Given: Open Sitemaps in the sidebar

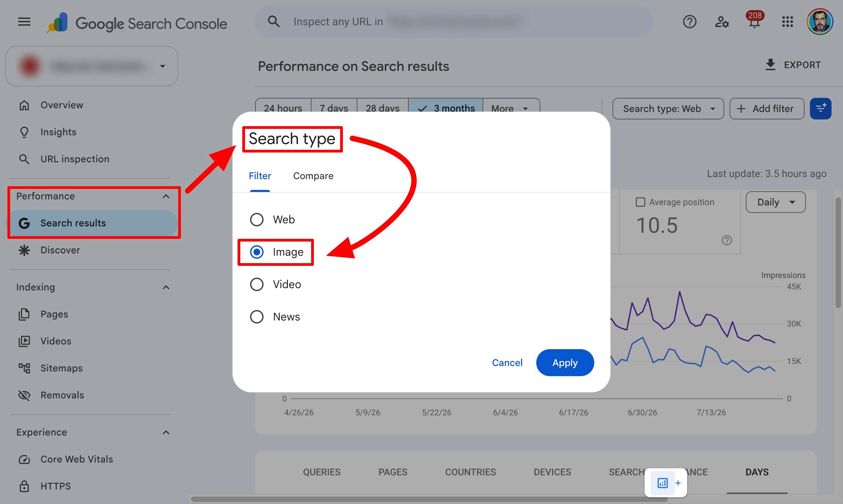Looking at the screenshot, I should click(x=92, y=368).
